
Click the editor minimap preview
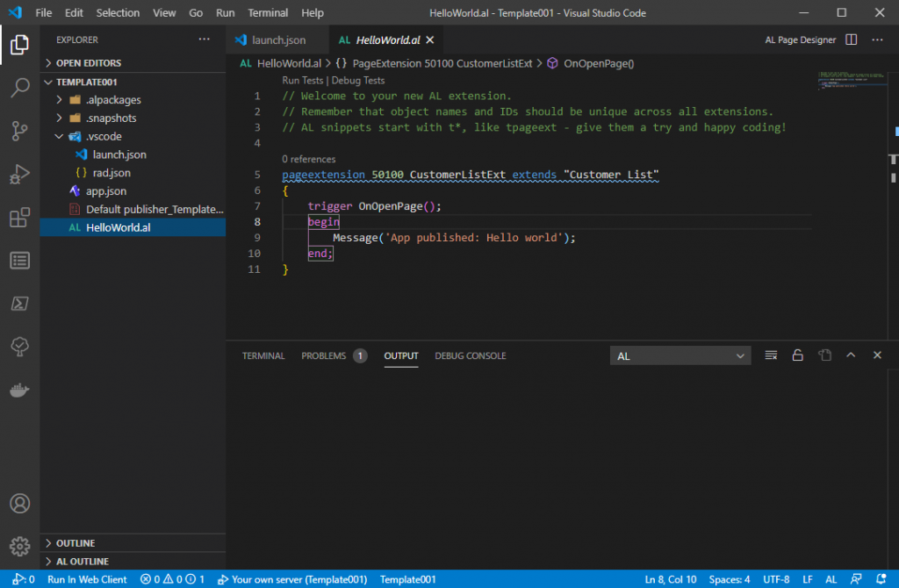852,80
